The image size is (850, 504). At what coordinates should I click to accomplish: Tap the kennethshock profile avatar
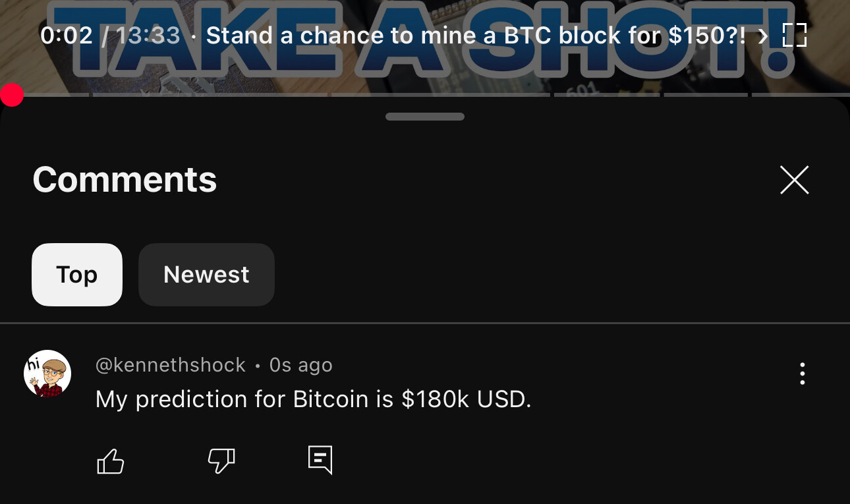(x=47, y=374)
